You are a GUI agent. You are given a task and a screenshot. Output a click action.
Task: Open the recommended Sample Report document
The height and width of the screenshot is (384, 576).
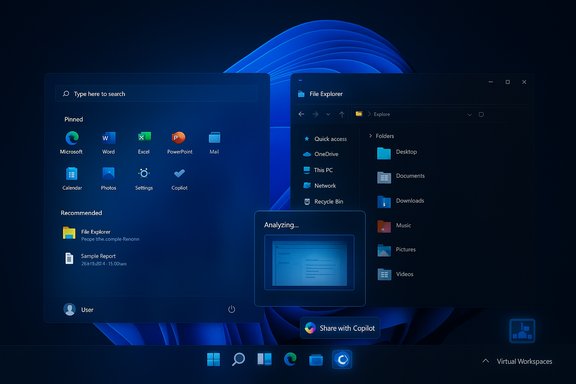point(94,259)
